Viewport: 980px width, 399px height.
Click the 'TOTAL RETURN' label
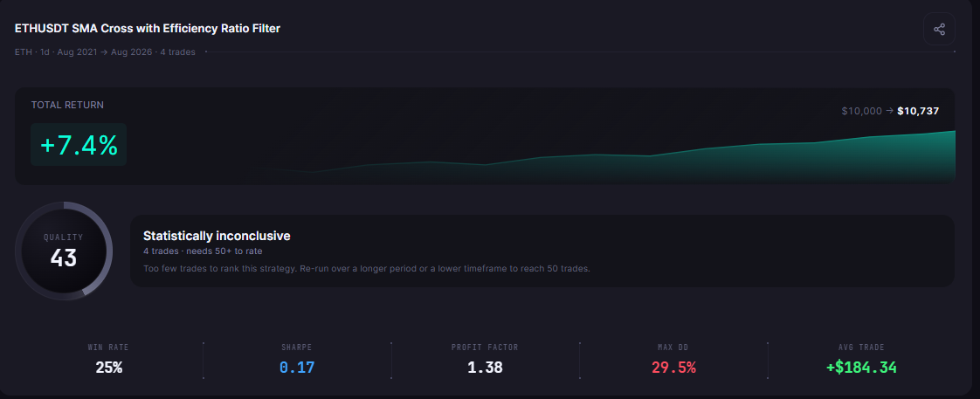tap(67, 105)
